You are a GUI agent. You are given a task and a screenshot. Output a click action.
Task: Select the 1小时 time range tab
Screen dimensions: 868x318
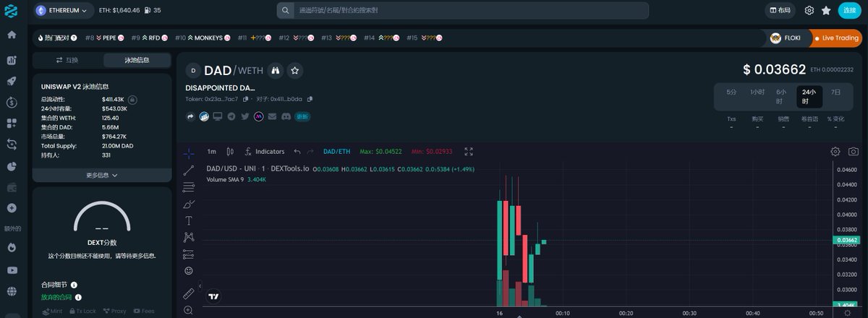tap(757, 93)
